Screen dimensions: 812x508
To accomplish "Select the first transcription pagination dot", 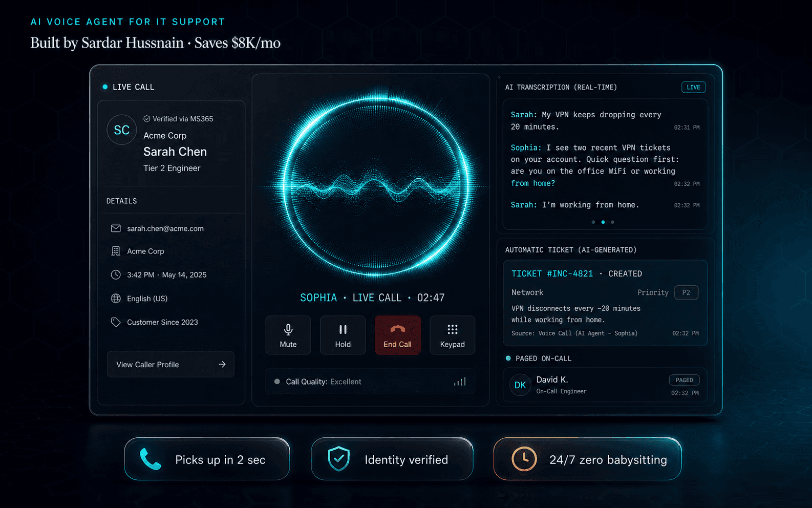I will [593, 222].
